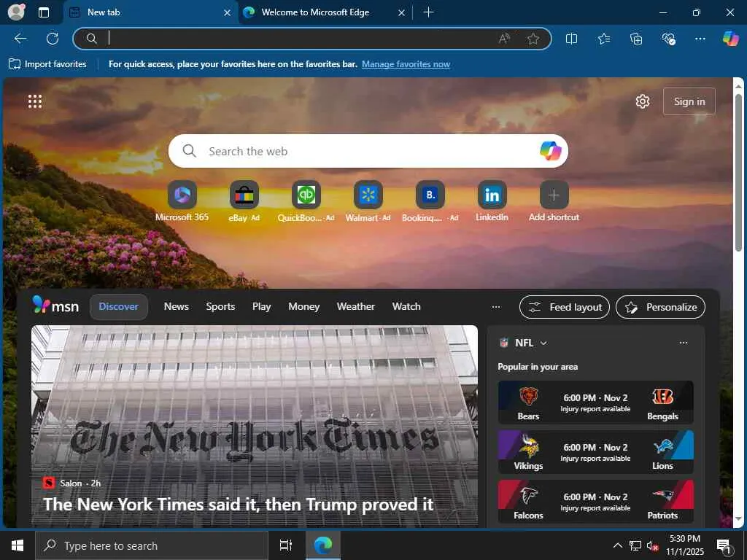Viewport: 747px width, 560px height.
Task: Open Task View on taskbar
Action: click(x=285, y=545)
